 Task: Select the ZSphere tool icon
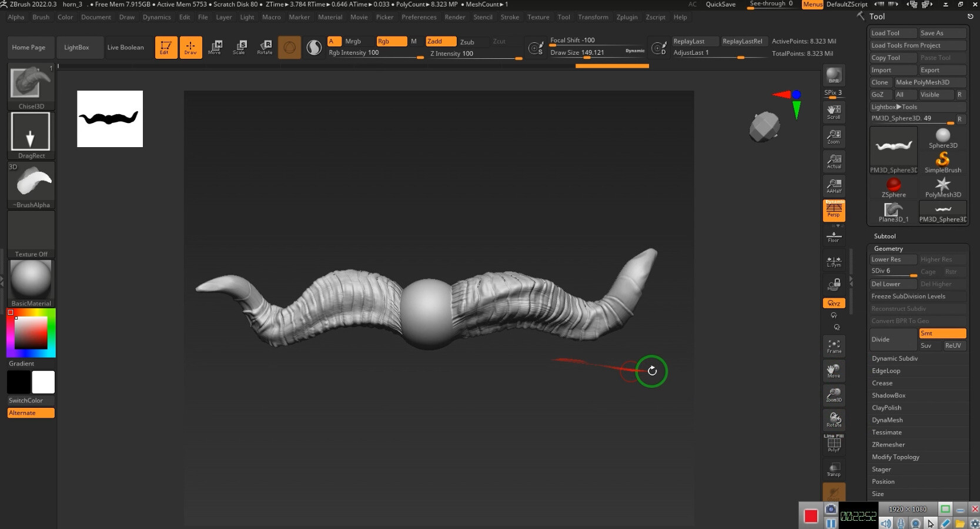pos(894,187)
